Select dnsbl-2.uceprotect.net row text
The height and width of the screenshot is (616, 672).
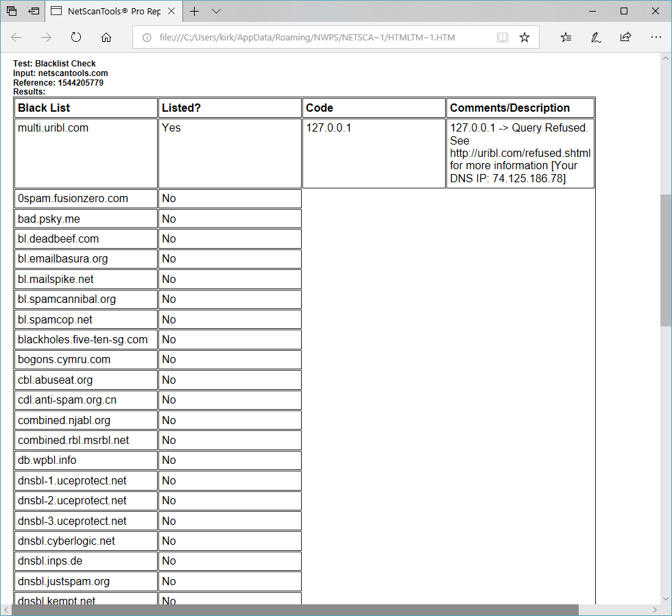tap(72, 500)
